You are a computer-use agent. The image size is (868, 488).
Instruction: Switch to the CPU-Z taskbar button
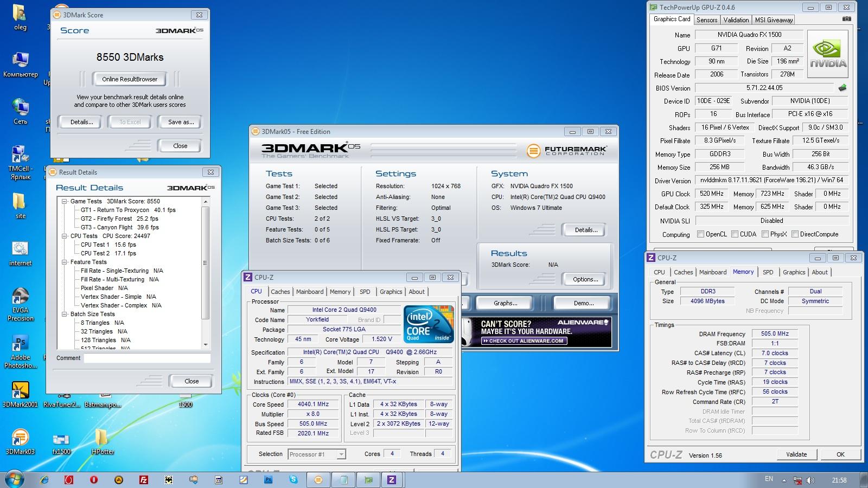coord(392,480)
